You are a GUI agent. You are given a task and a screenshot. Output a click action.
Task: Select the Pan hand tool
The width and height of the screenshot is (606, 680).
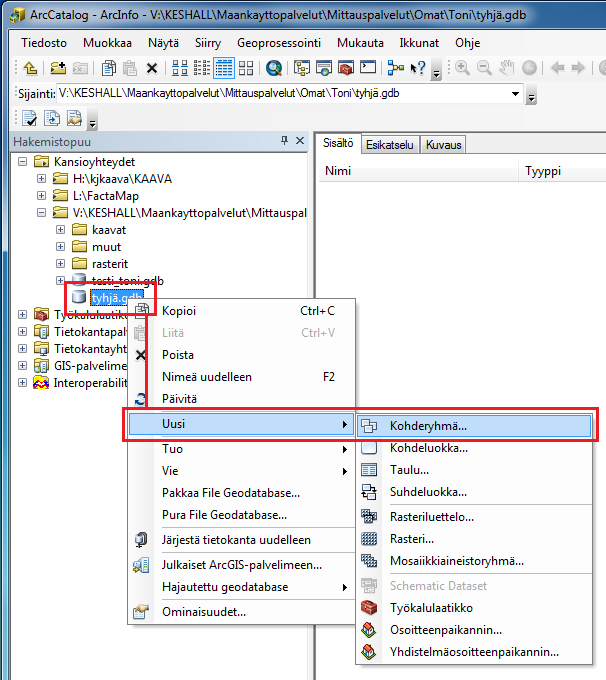tap(506, 68)
